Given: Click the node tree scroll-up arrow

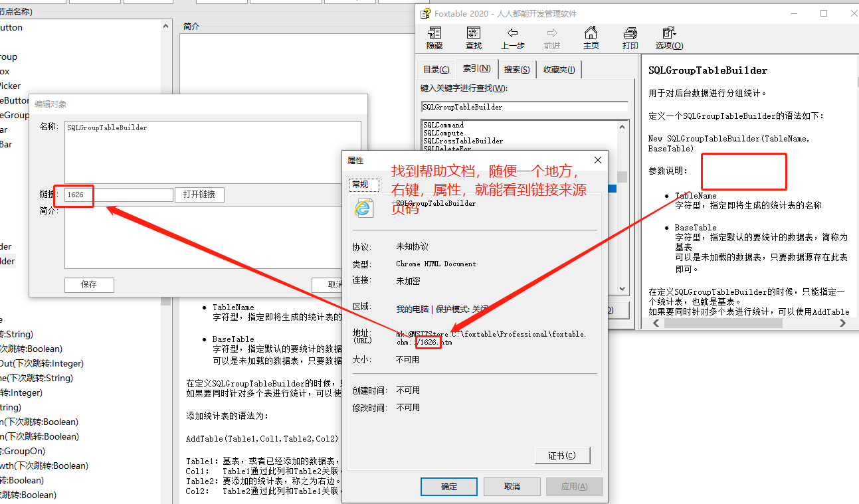Looking at the screenshot, I should pyautogui.click(x=166, y=27).
